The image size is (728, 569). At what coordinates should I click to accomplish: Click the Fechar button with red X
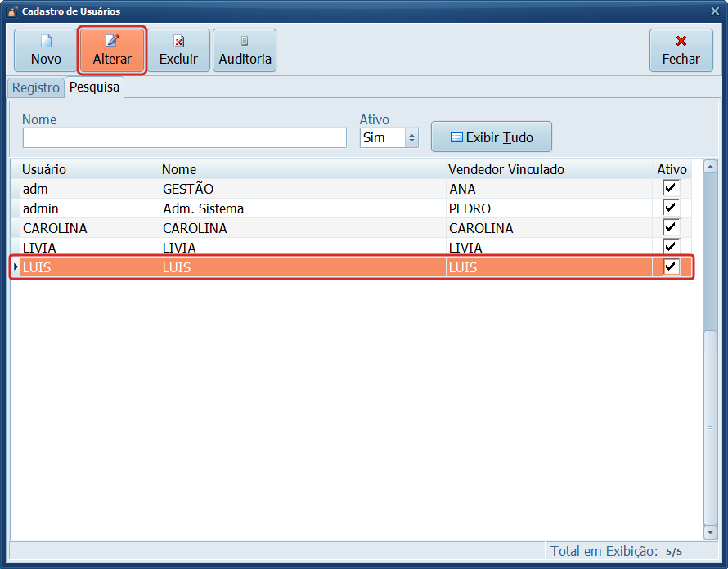681,51
